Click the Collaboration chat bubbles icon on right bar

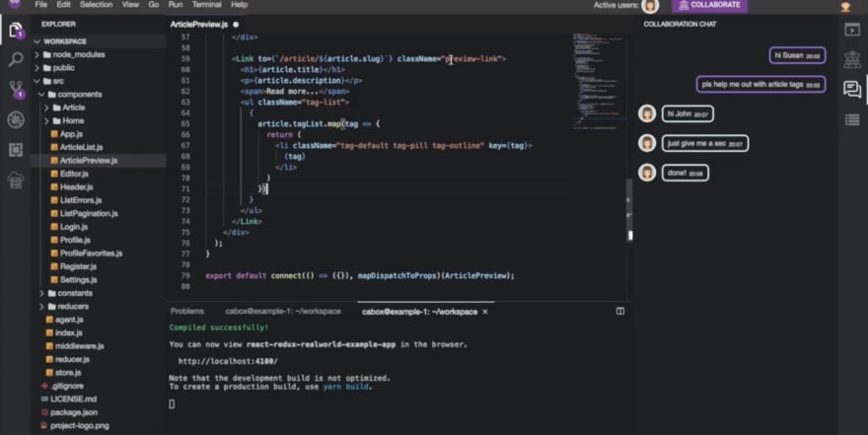[852, 89]
